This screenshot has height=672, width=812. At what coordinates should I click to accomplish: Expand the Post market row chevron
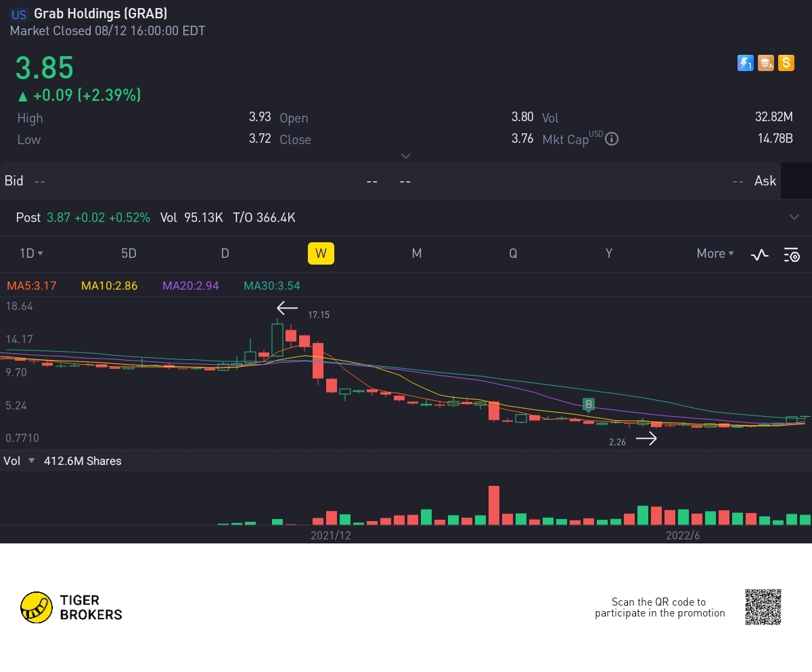pos(794,217)
